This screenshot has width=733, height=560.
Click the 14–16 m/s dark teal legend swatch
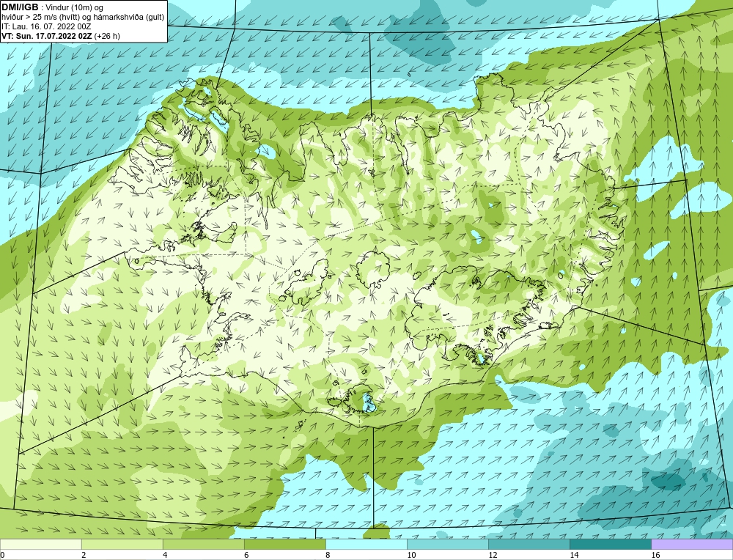[610, 544]
